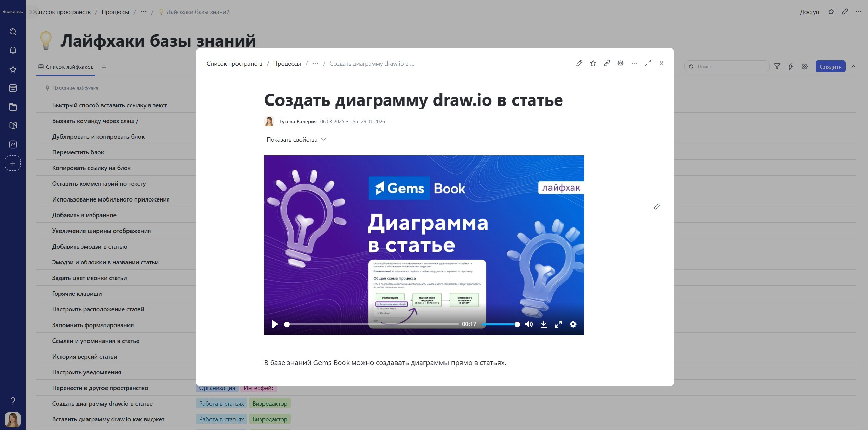Screen dimensions: 868x430
Task: Click Список пространств breadcrumb in the modal
Action: 234,64
